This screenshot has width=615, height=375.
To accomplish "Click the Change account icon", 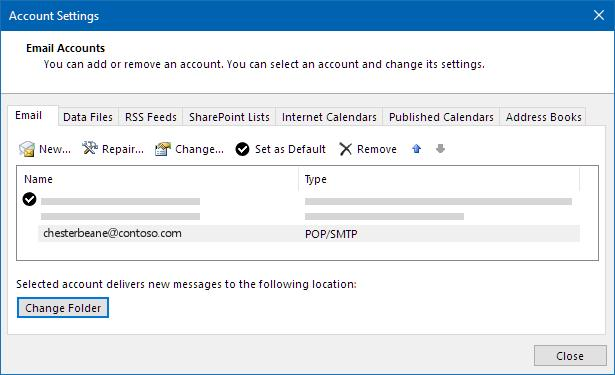I will (x=163, y=149).
